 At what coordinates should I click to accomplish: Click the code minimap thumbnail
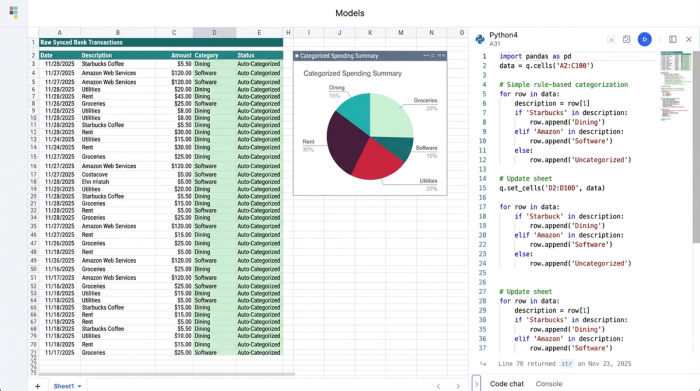point(676,86)
